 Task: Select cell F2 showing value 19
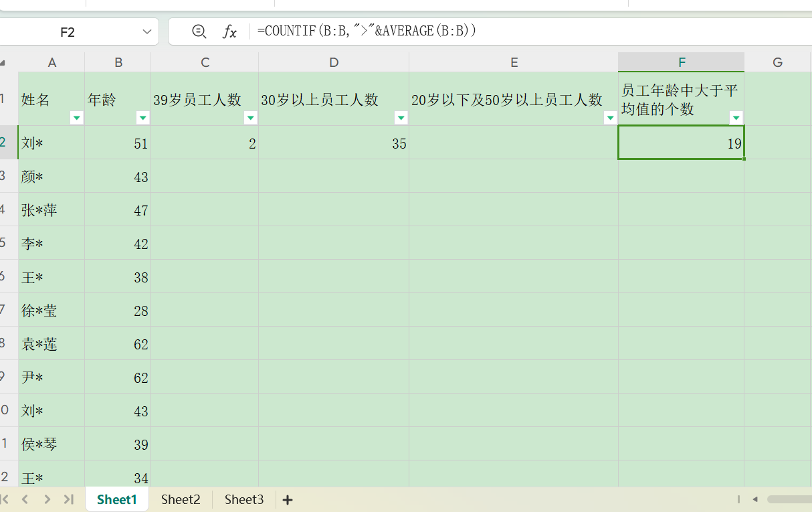[x=682, y=143]
